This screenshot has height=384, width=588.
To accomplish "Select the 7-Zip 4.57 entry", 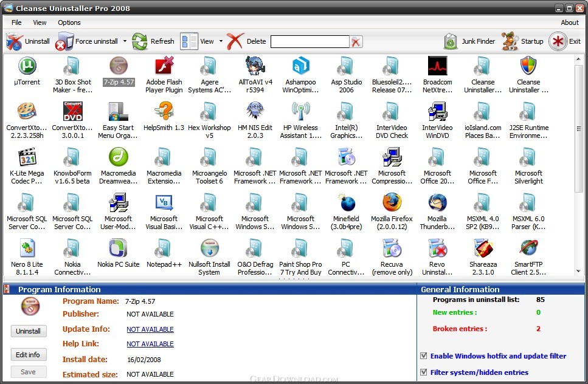I will (119, 71).
